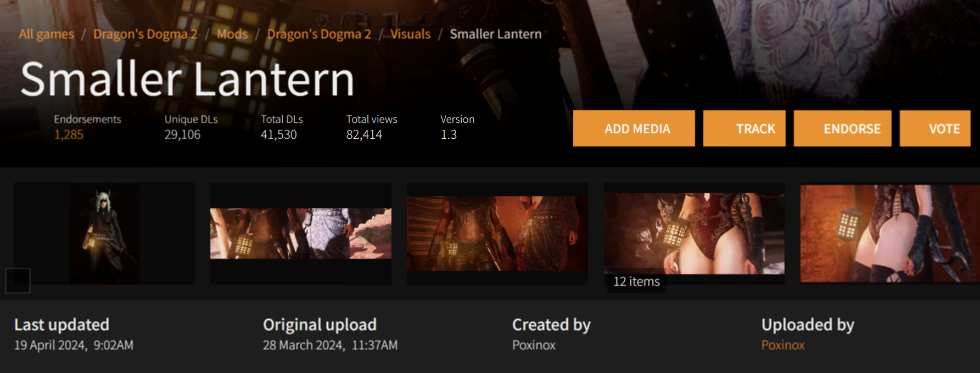Open the last gallery thumbnail with orange lantern glow
Viewport: 980px width, 373px height.
(890, 234)
